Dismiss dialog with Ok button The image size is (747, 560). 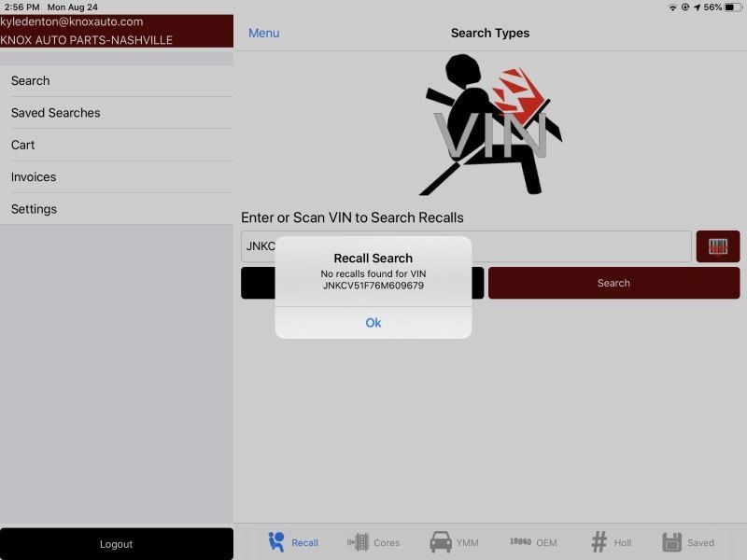373,323
